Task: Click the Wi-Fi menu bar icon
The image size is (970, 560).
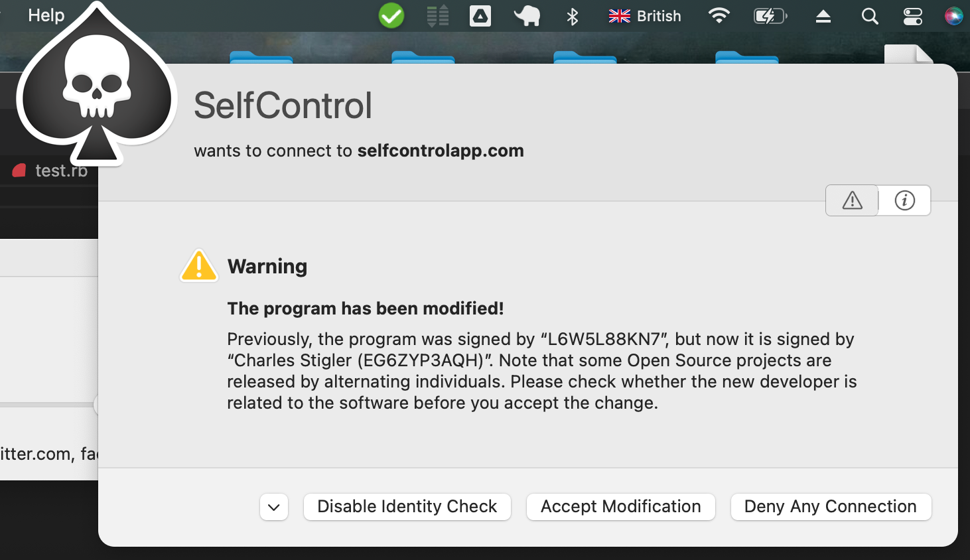Action: (x=720, y=15)
